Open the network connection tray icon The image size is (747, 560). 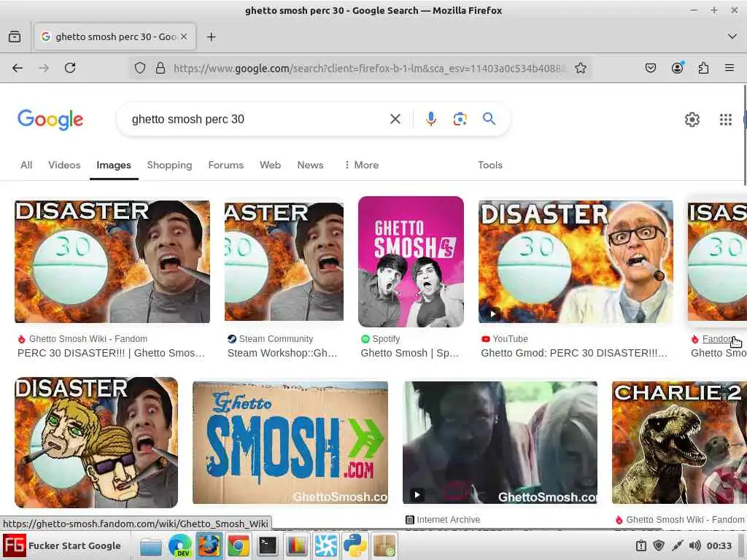coord(677,545)
